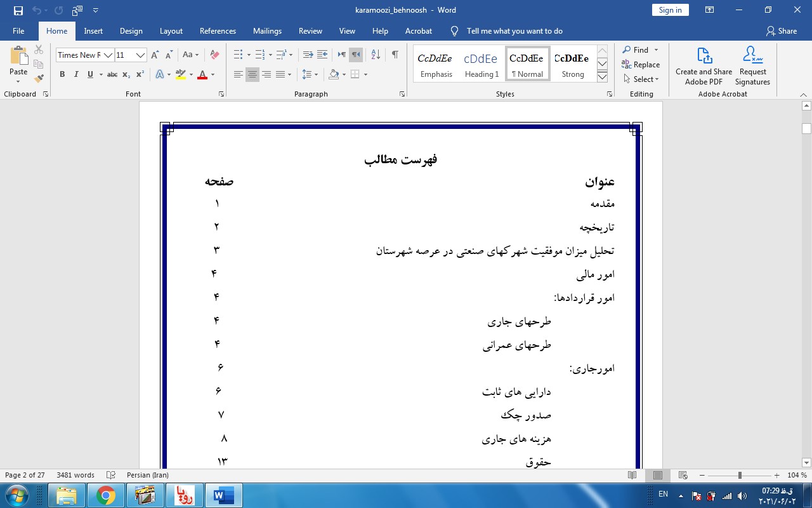Open Chrome from the taskbar
Screen dimensions: 812x508
[x=106, y=495]
